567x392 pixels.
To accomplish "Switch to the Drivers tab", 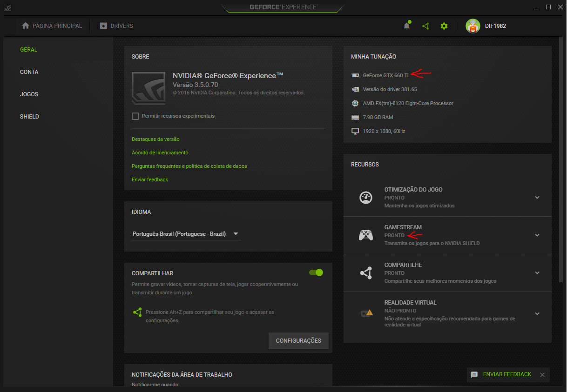I will click(116, 26).
